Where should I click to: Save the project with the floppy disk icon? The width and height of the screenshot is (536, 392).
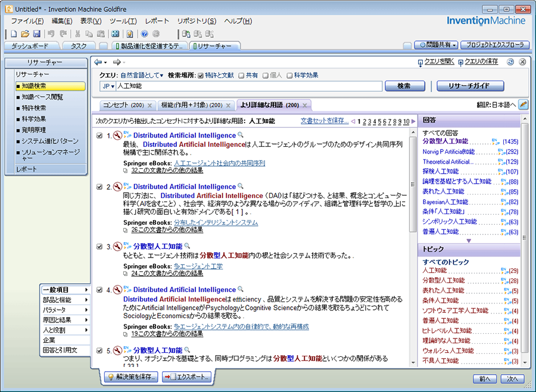coord(36,34)
